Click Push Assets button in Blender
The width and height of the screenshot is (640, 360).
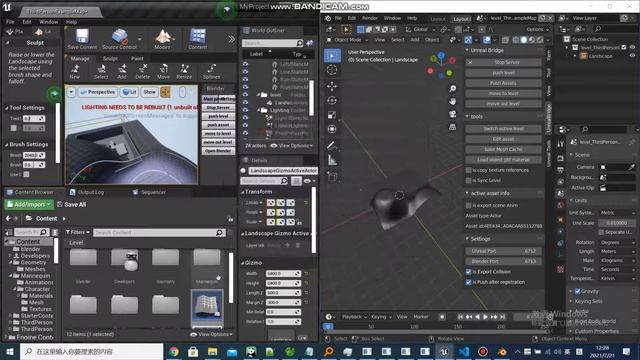pyautogui.click(x=503, y=83)
